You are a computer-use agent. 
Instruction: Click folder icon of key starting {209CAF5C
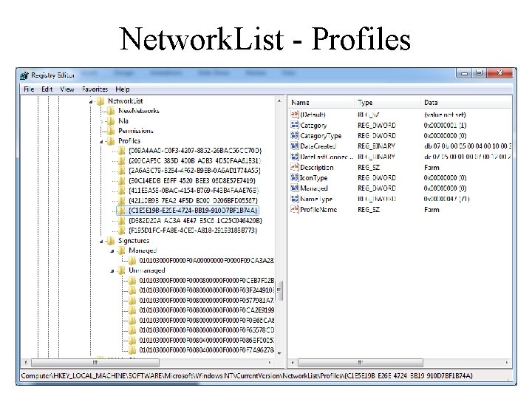(x=121, y=161)
